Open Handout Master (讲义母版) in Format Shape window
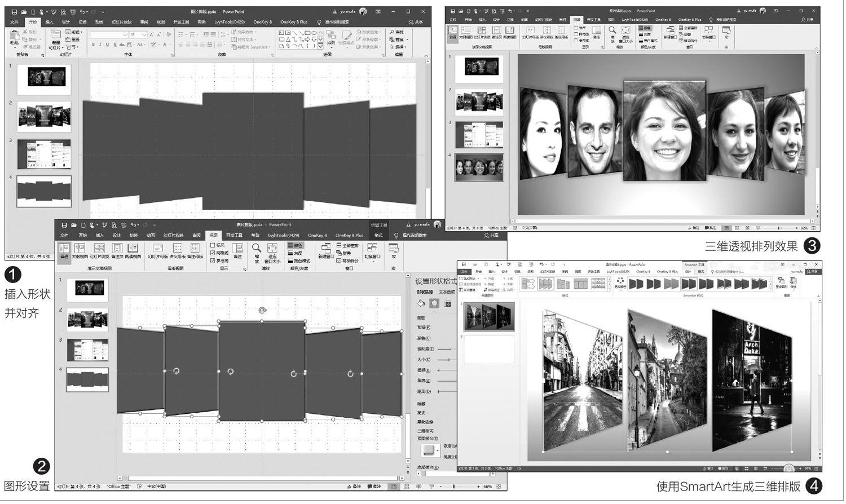 coord(177,251)
